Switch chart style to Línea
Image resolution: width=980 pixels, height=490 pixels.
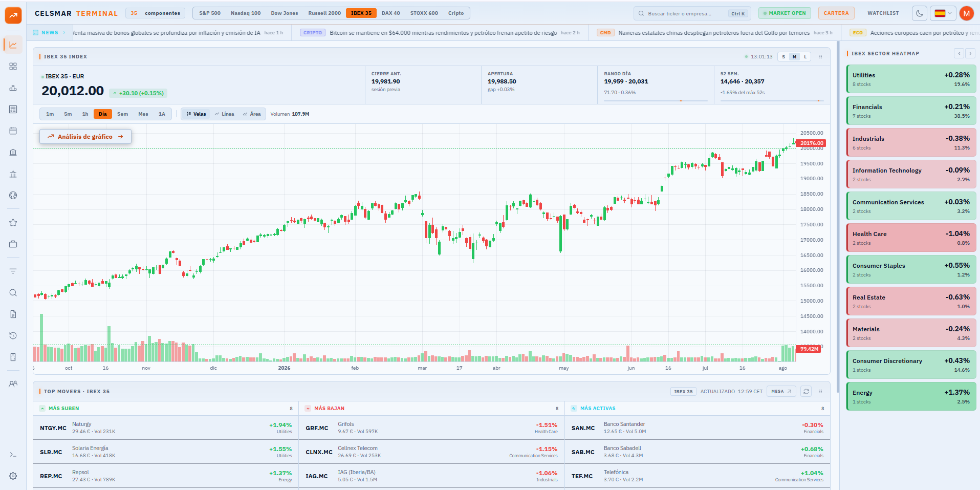[x=225, y=114]
